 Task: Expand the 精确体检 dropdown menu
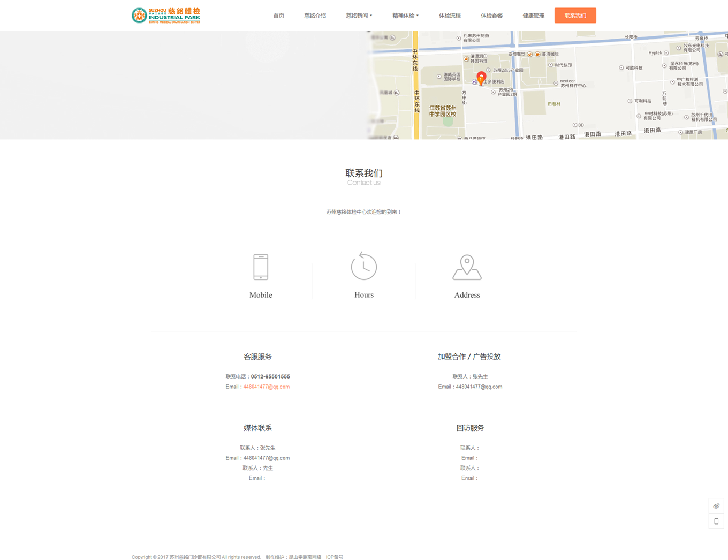tap(405, 16)
